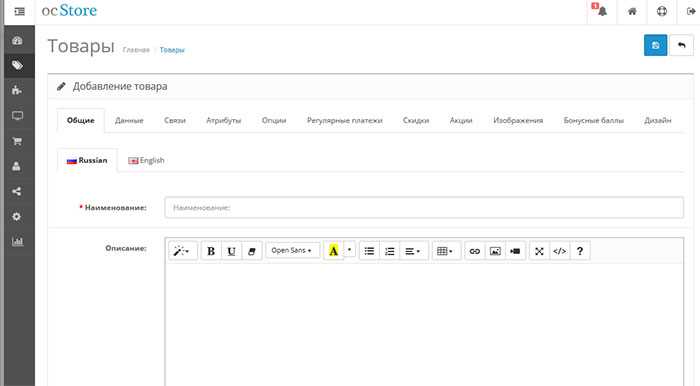Screen dimensions: 700x386
Task: Click the ocStore logo
Action: (69, 10)
